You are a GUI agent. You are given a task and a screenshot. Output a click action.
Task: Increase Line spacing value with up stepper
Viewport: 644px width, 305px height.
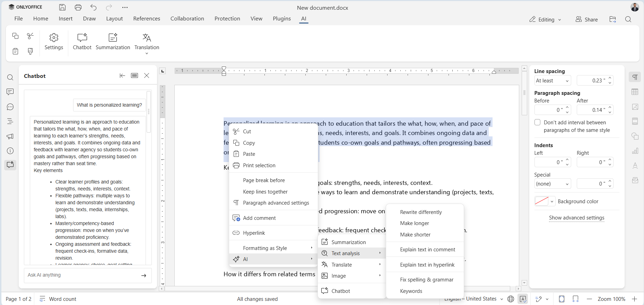pos(610,78)
